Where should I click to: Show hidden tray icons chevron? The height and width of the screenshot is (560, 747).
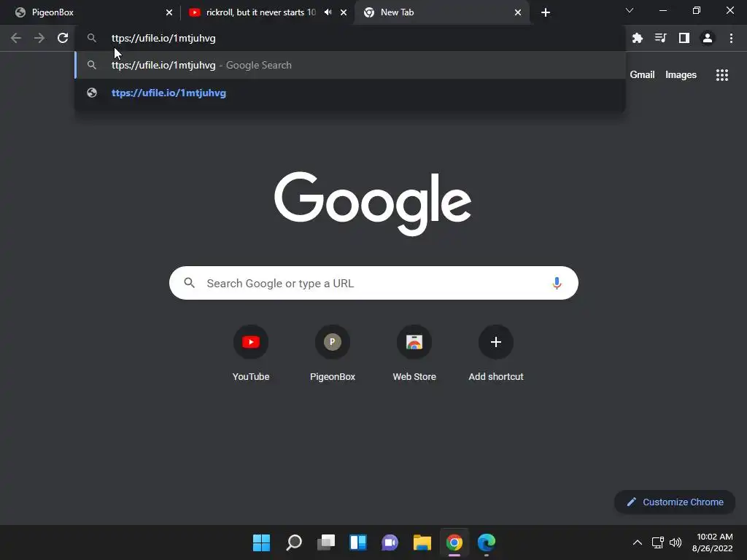[638, 542]
